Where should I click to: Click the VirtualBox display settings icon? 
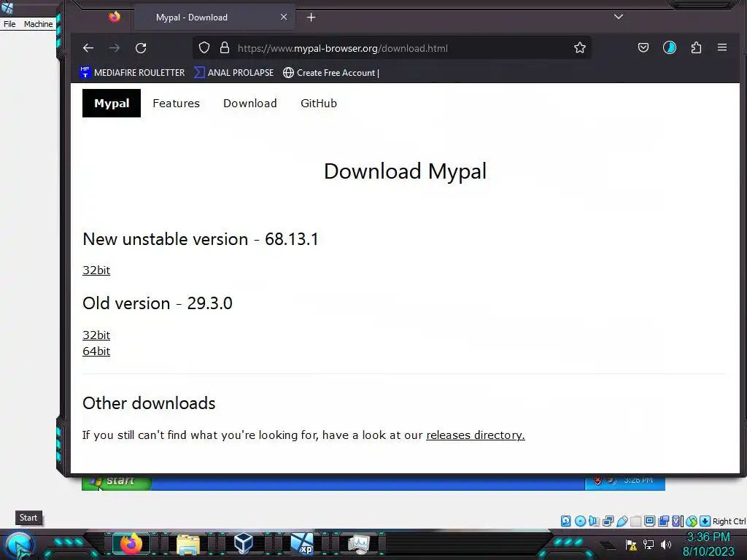(x=649, y=521)
